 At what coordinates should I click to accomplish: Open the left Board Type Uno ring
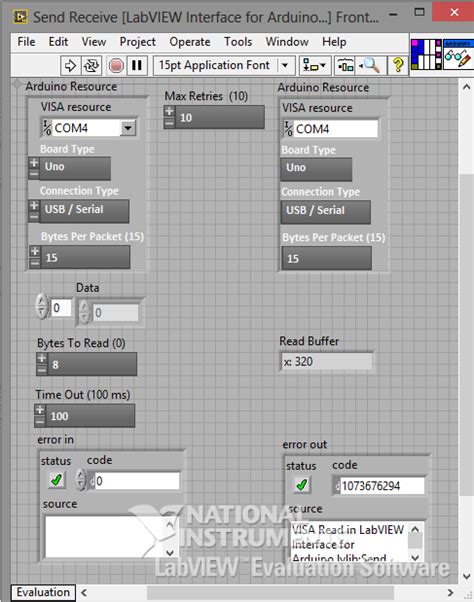[x=75, y=168]
